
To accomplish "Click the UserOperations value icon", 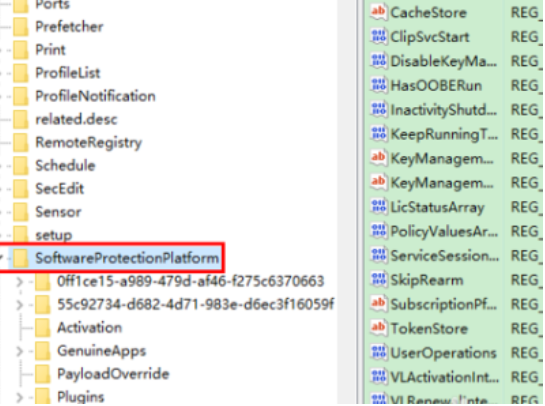I will pos(378,352).
